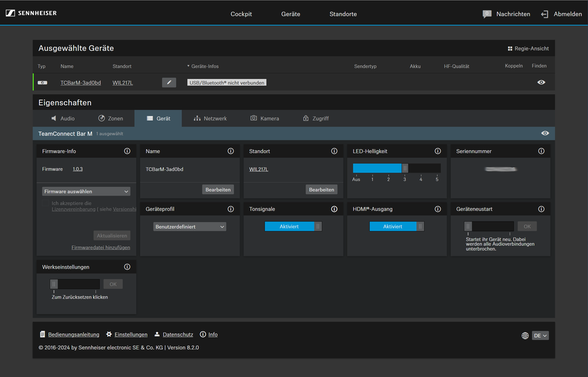
Task: Set LED-Helligkeit slider to level 5
Action: (437, 169)
